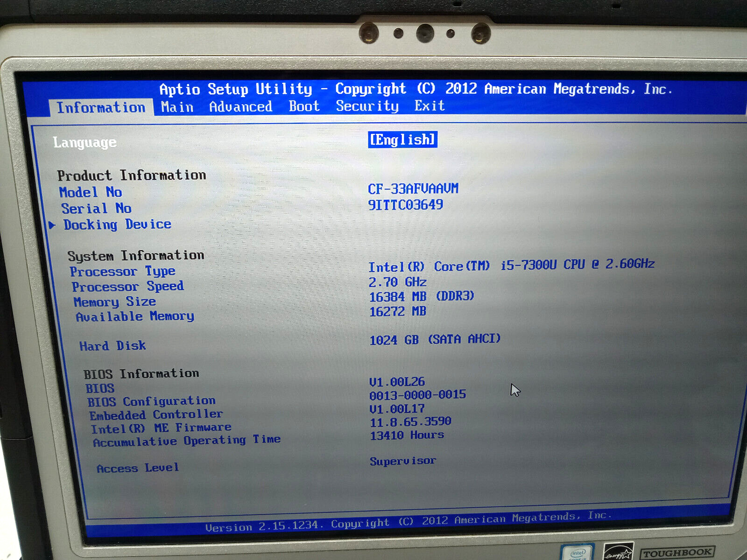Screen dimensions: 747x560
Task: Change the [English] language setting
Action: coord(402,140)
